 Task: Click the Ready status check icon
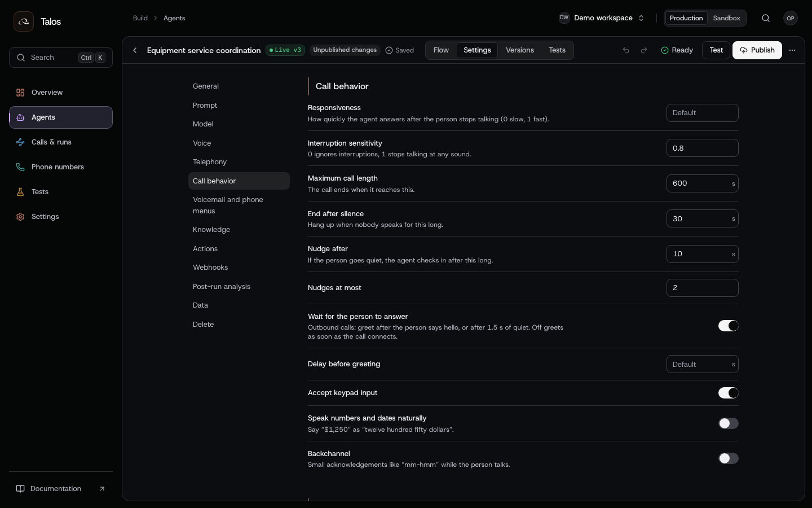(665, 50)
